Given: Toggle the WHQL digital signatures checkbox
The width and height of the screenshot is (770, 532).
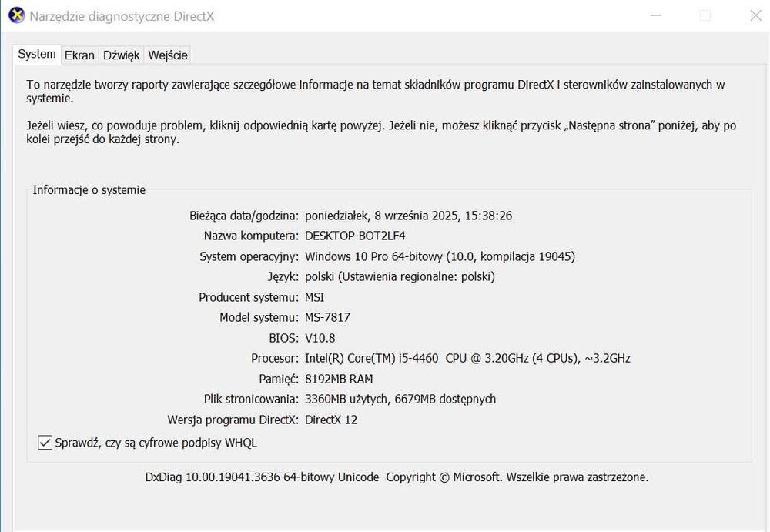Looking at the screenshot, I should 45,443.
